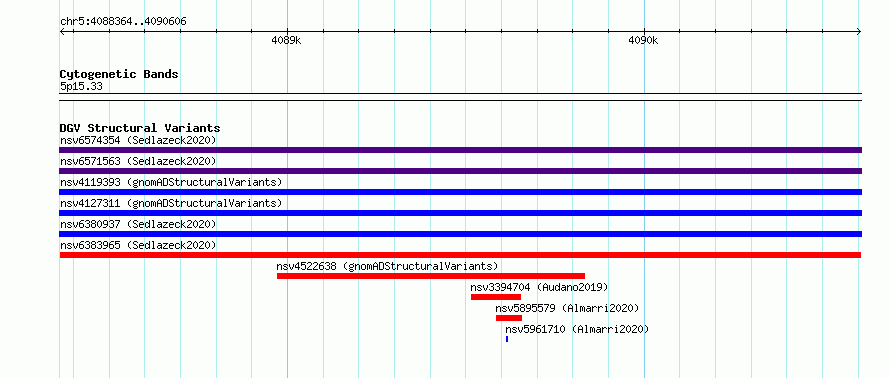
Task: Open variant nsv4127311 gnomAD label
Action: click(171, 203)
